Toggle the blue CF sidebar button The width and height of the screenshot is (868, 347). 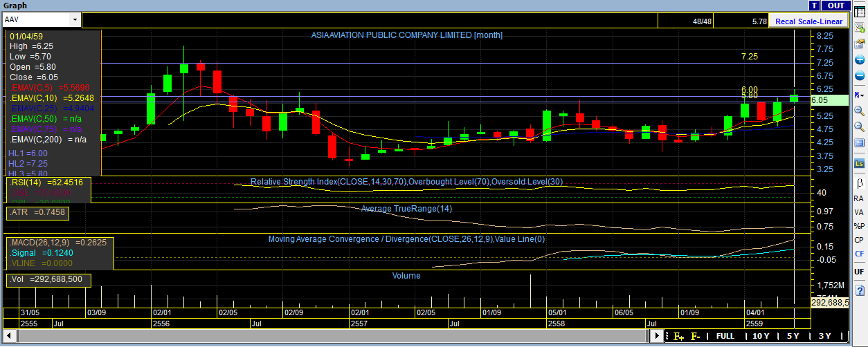[859, 254]
